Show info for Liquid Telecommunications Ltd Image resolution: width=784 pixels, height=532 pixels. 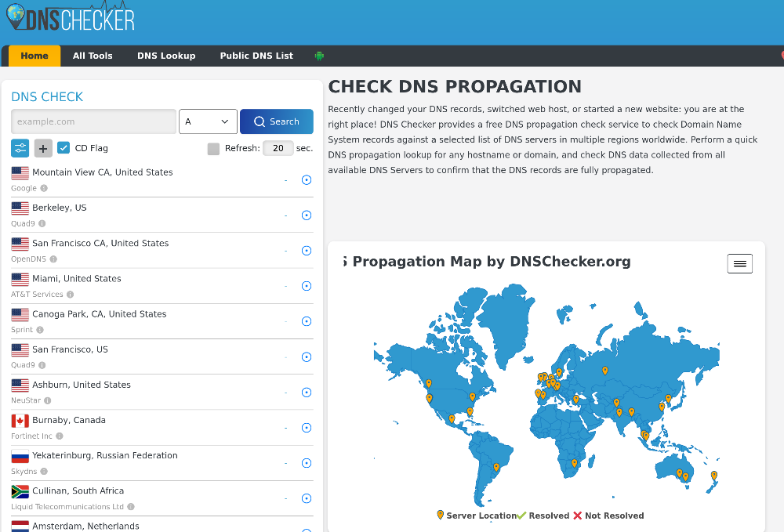131,506
